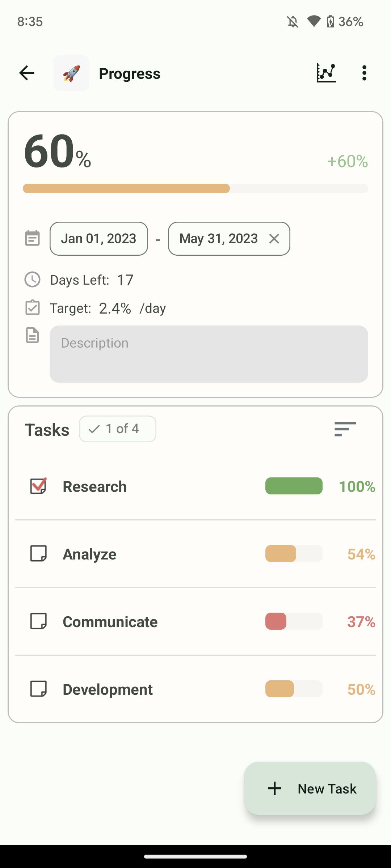The height and width of the screenshot is (868, 391).
Task: Change the Jan 01, 2023 start date
Action: point(99,239)
